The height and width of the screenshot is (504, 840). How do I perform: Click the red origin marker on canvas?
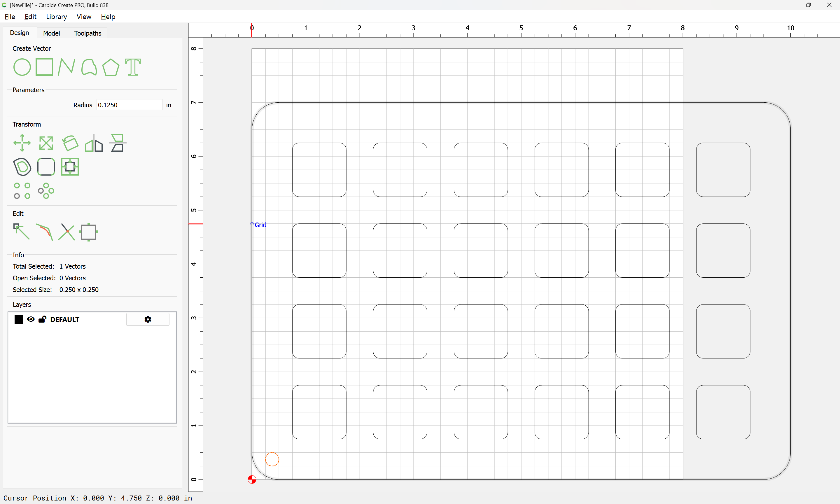[x=252, y=480]
